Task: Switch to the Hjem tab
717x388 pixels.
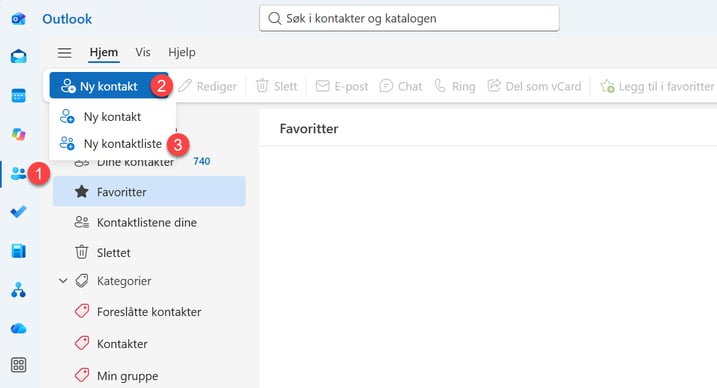Action: click(x=104, y=53)
